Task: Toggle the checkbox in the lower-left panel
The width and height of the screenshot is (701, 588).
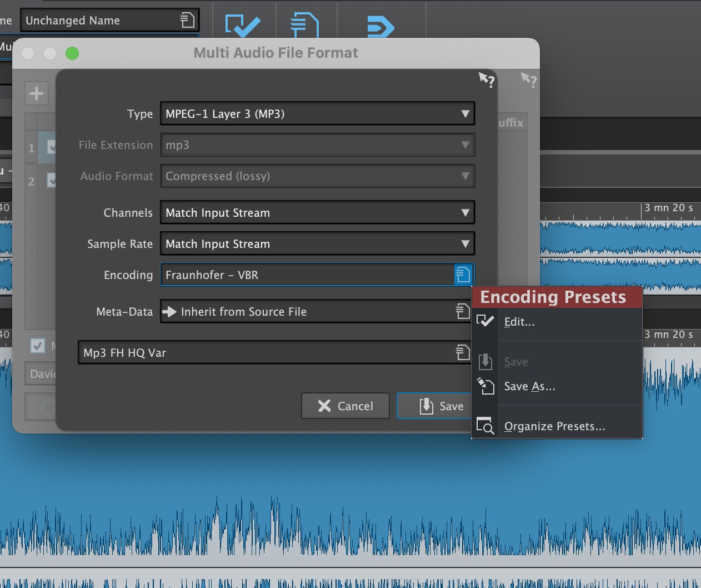Action: point(37,346)
